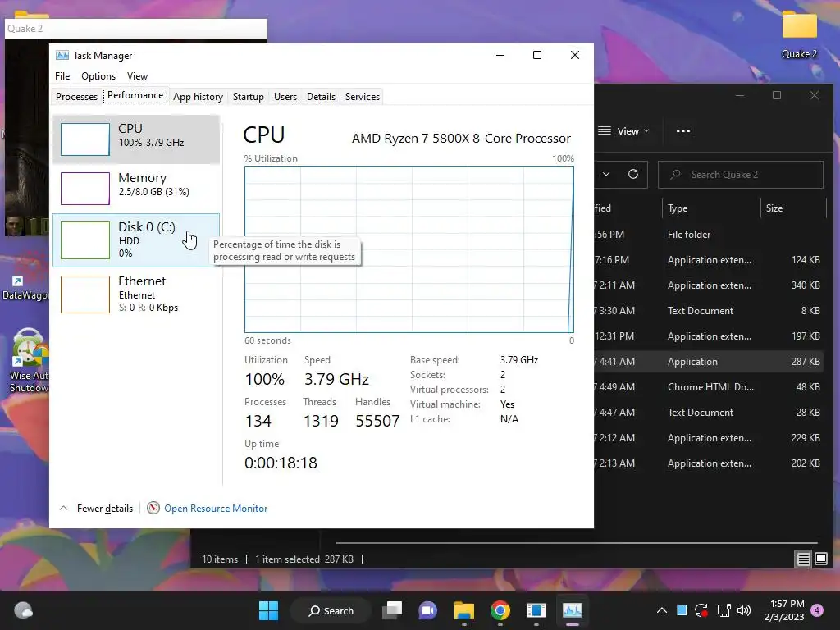The height and width of the screenshot is (630, 840).
Task: Refresh the Quake 2 folder in Explorer
Action: click(633, 174)
